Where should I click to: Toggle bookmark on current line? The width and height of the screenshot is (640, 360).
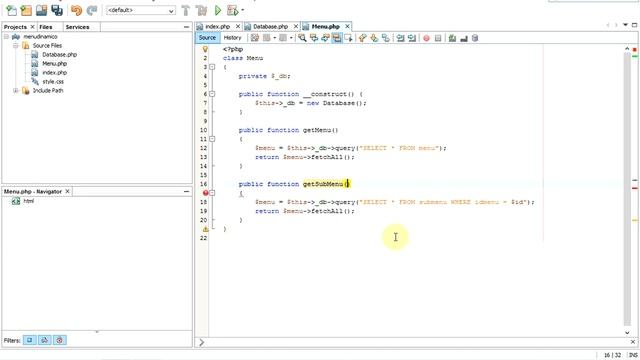tap(386, 38)
